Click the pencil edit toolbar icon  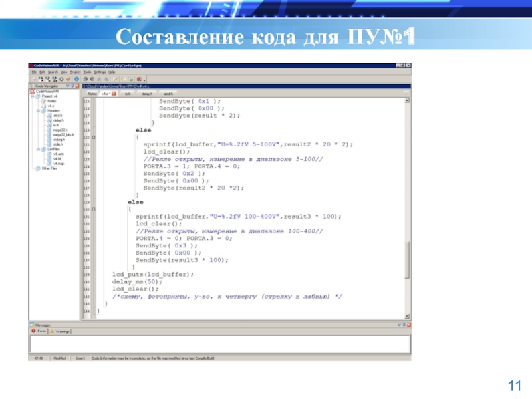coord(115,79)
